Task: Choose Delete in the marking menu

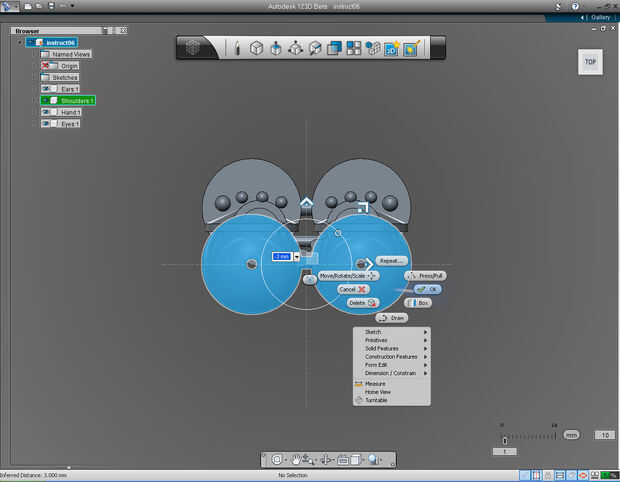Action: click(363, 303)
